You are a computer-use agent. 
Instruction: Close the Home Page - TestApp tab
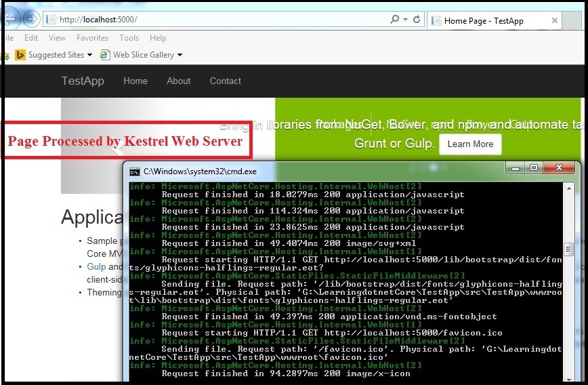[x=555, y=20]
